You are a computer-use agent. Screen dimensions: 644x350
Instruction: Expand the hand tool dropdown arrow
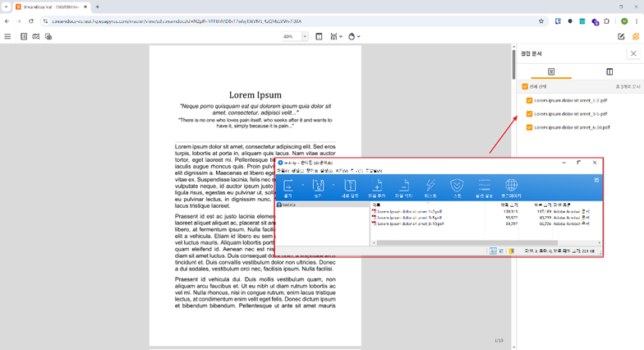[x=361, y=37]
